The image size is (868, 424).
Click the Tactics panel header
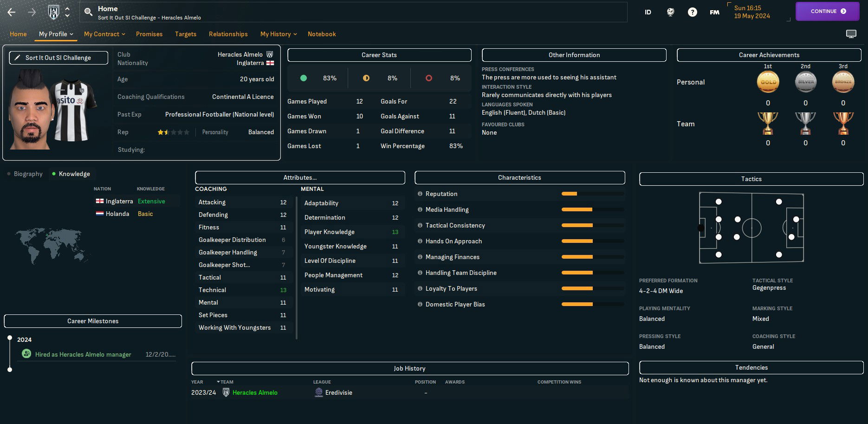(751, 179)
